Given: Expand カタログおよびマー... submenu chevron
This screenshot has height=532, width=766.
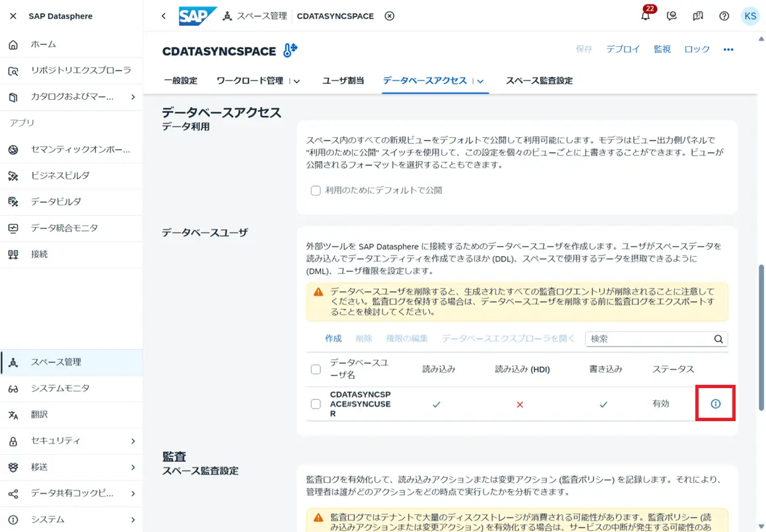Looking at the screenshot, I should (x=133, y=97).
